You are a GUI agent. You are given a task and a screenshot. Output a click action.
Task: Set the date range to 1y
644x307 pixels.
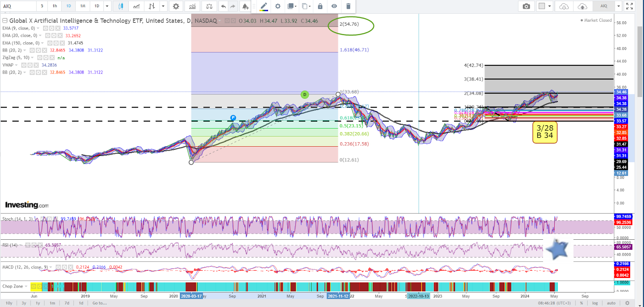38,303
